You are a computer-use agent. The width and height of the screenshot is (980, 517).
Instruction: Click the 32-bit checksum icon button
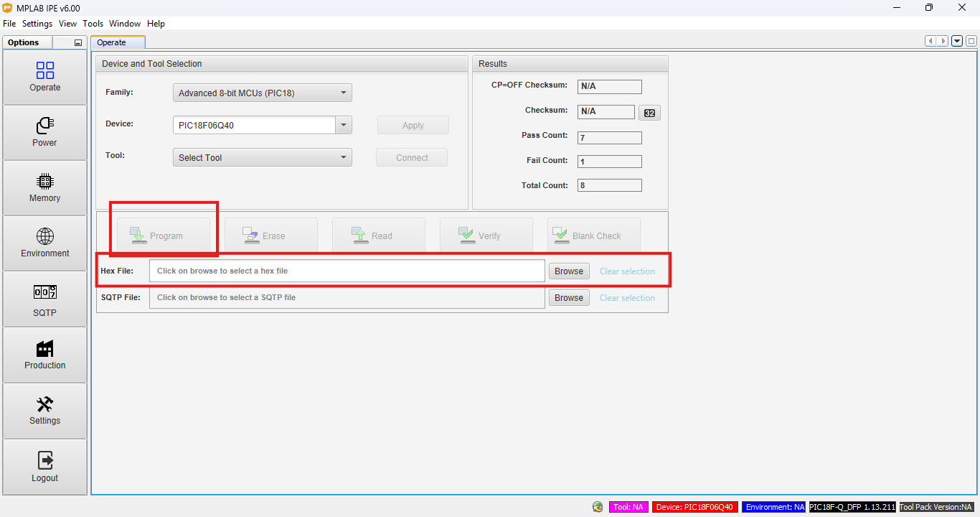coord(649,113)
